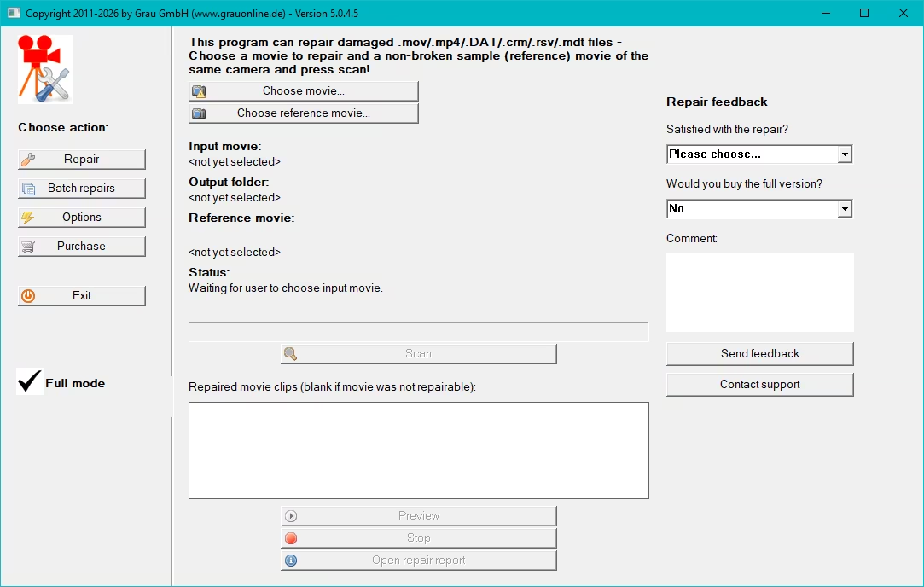Contact support

(x=759, y=384)
